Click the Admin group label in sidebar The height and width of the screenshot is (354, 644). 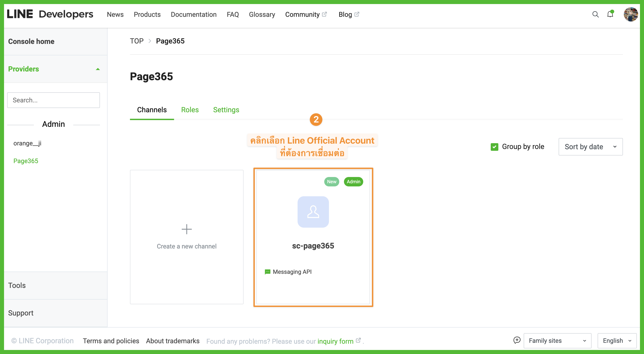(54, 124)
